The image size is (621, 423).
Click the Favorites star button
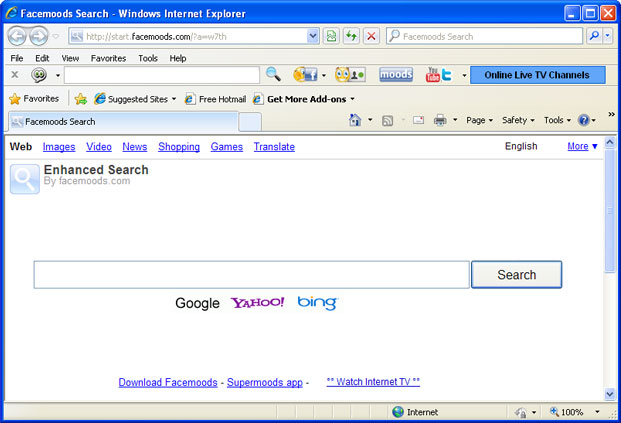tap(34, 99)
